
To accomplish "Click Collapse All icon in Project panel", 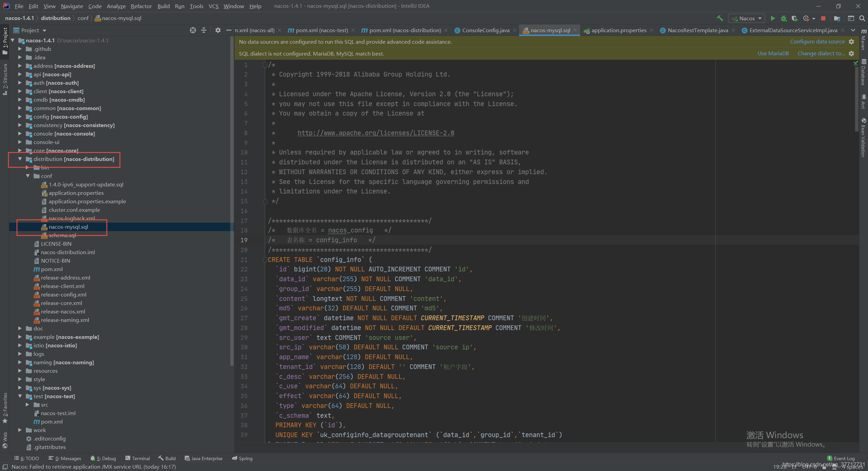I will (204, 30).
